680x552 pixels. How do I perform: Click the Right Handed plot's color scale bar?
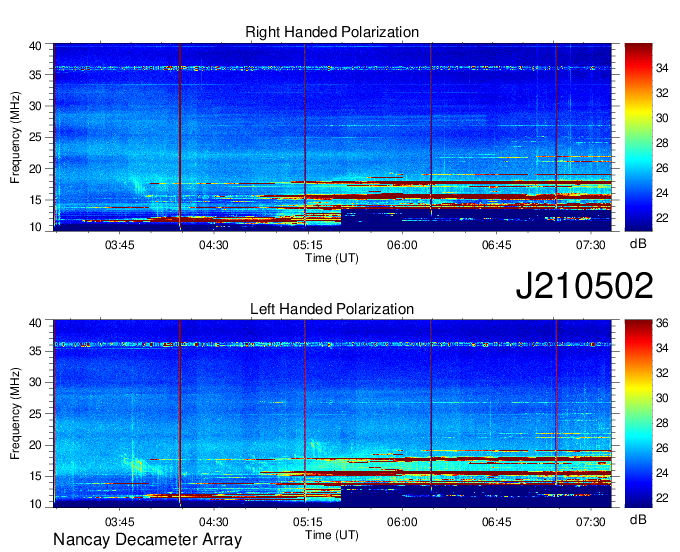click(x=638, y=137)
